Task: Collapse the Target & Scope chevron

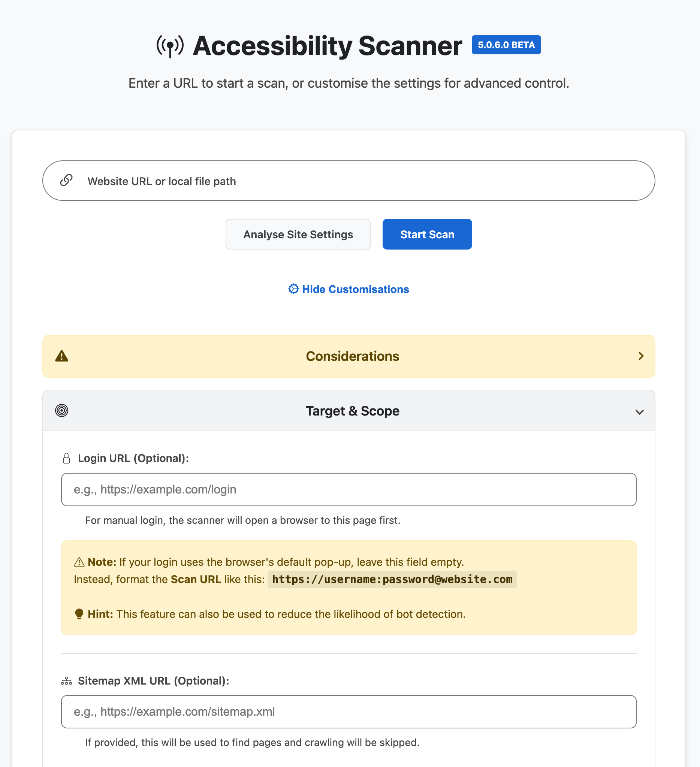Action: [x=640, y=412]
